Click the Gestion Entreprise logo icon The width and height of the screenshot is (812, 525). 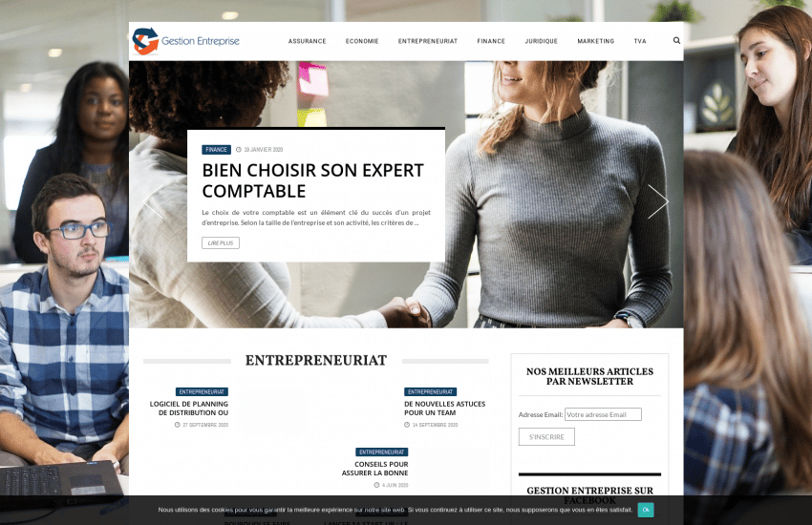(145, 41)
